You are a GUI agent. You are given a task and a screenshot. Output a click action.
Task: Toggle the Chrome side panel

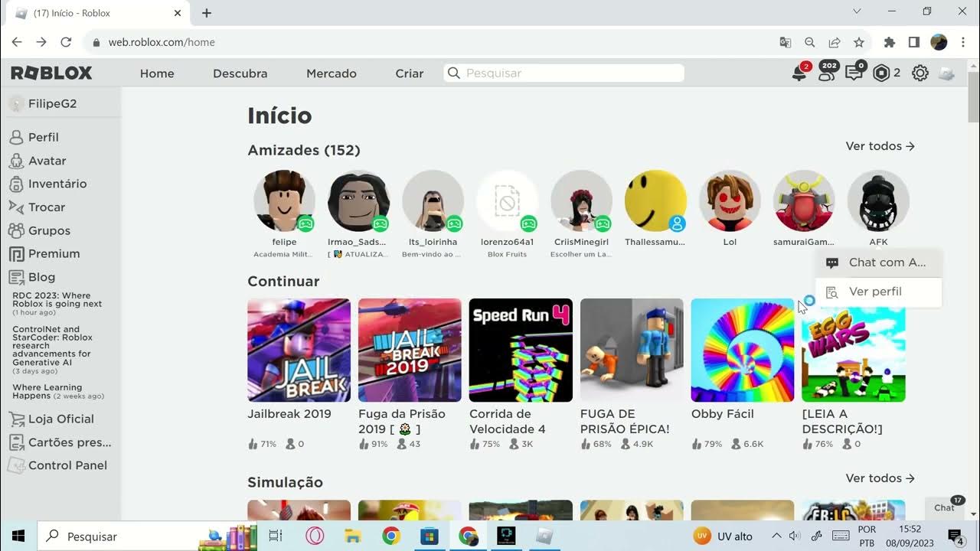913,42
